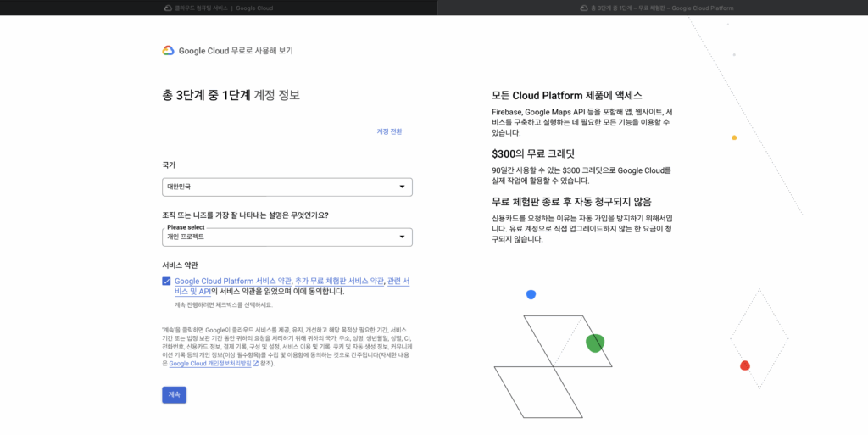Viewport: 868px width, 435px height.
Task: Click the 무료 체험판 종료 후 자동 청구되지 않음 heading
Action: (571, 202)
